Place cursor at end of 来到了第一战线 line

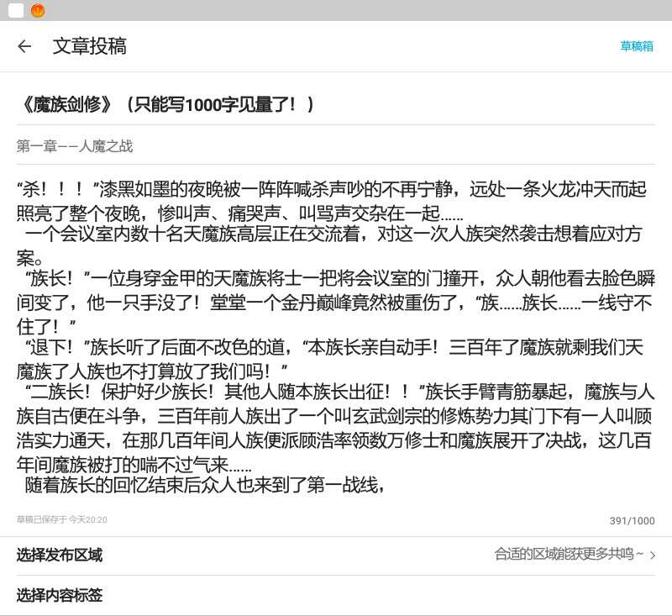[386, 485]
